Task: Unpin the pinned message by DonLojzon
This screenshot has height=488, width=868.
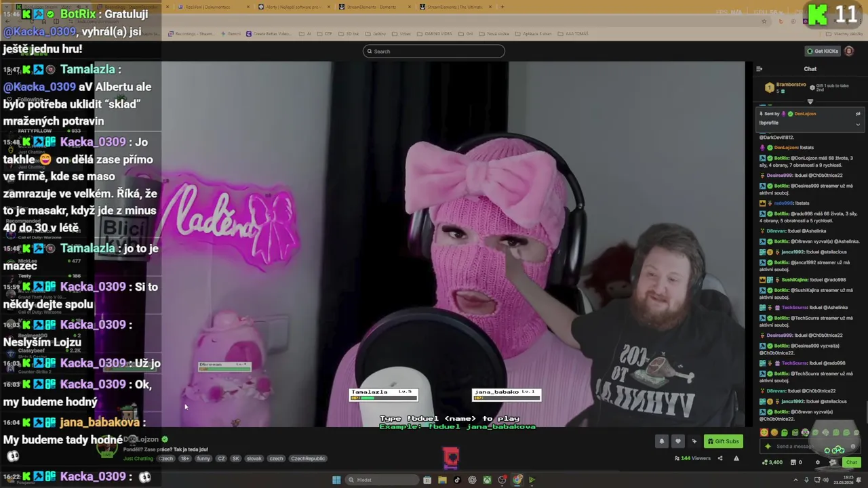Action: point(858,114)
